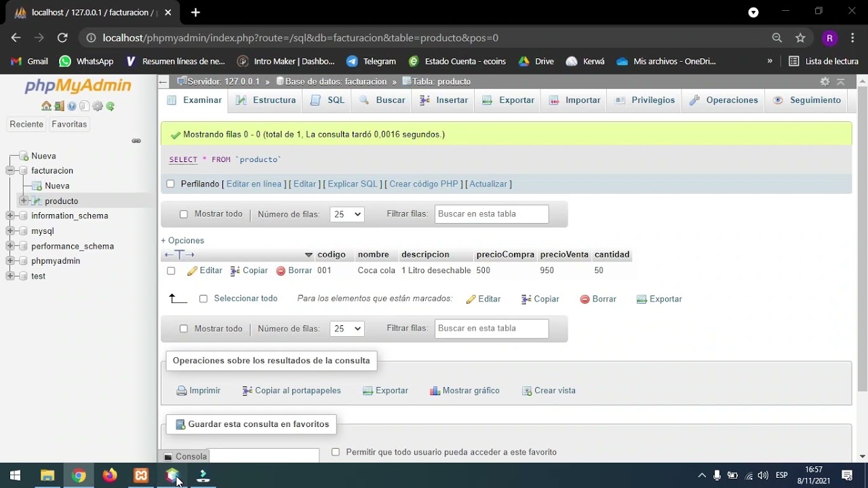Click Editar en línea link
Screen dimensions: 868x488
click(254, 184)
